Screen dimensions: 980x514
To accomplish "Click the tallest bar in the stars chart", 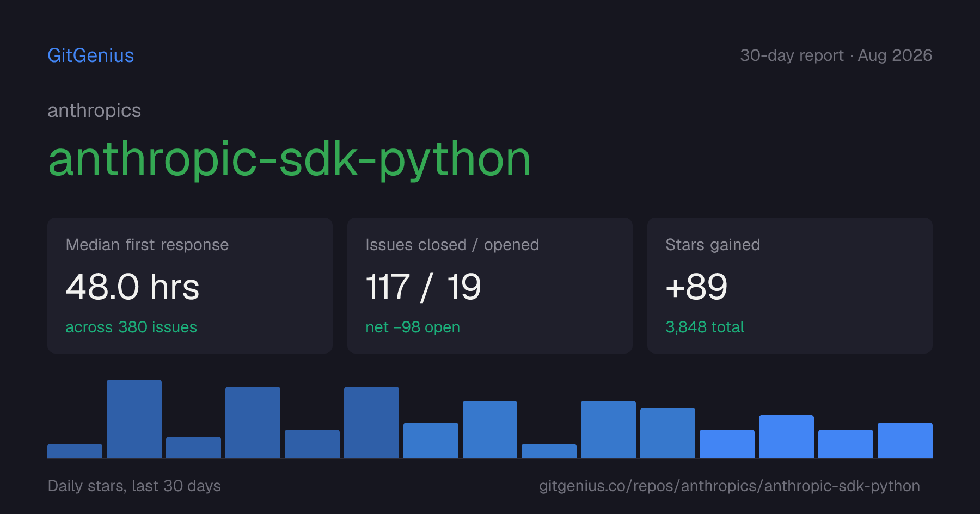I will point(134,419).
